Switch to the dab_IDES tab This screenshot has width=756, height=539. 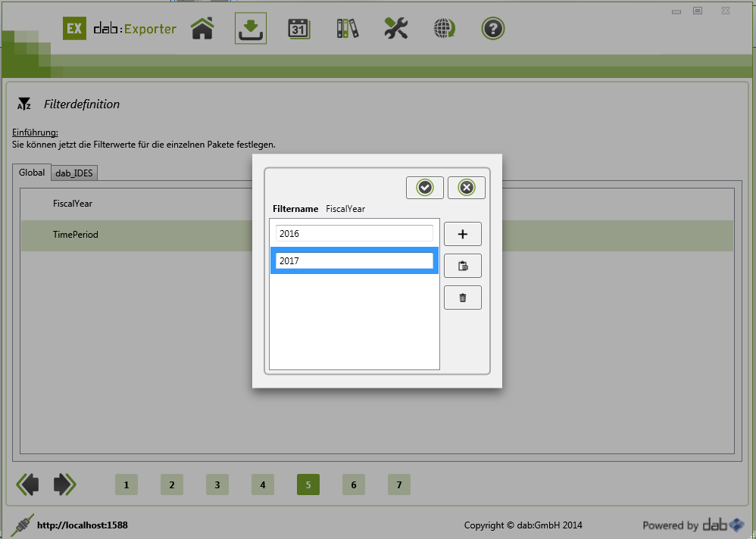(x=74, y=173)
